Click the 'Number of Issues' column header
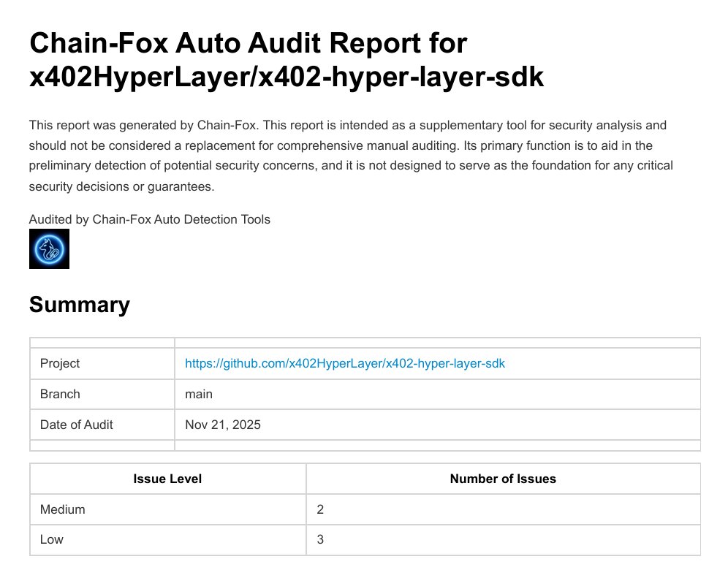This screenshot has height=570, width=728. coord(504,479)
